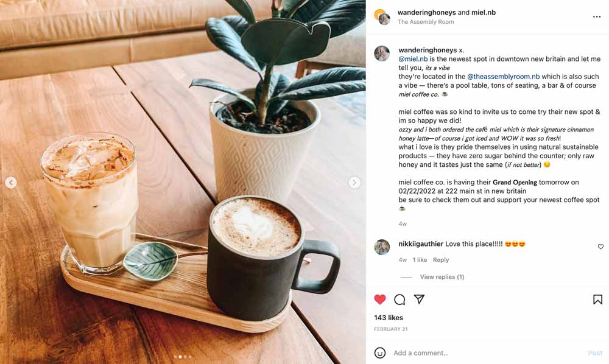The width and height of the screenshot is (609, 364).
Task: Go to previous photo with left arrow
Action: [x=11, y=182]
